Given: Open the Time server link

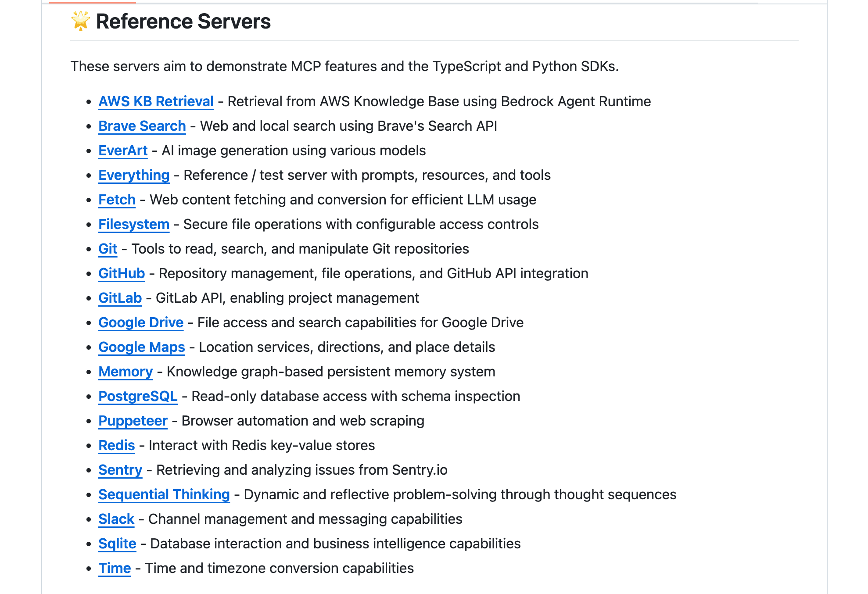Looking at the screenshot, I should point(115,568).
